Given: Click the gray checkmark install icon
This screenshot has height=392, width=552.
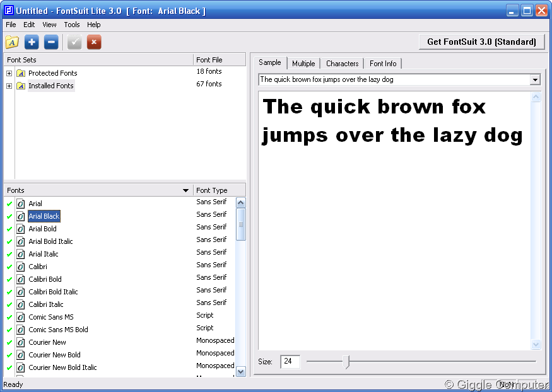Looking at the screenshot, I should coord(74,42).
